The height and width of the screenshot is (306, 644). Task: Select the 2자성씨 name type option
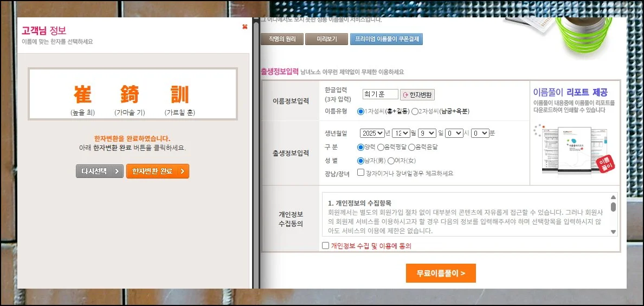pyautogui.click(x=415, y=111)
